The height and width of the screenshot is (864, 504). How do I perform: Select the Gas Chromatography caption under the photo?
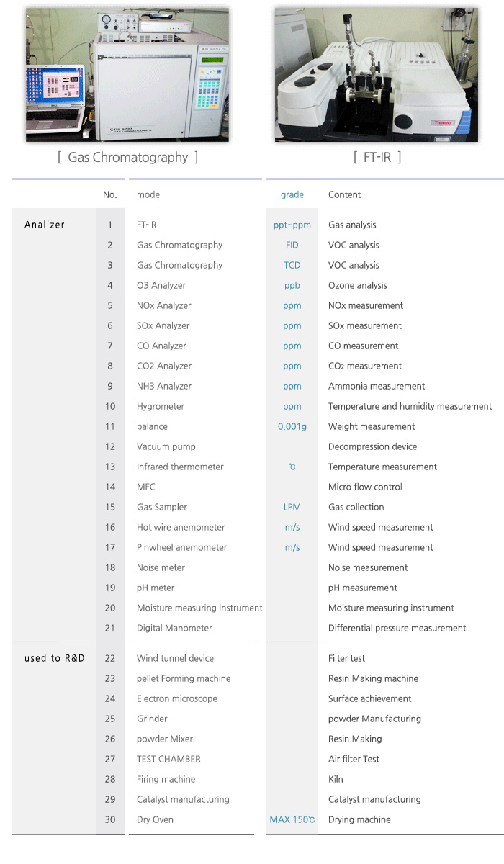click(x=127, y=157)
